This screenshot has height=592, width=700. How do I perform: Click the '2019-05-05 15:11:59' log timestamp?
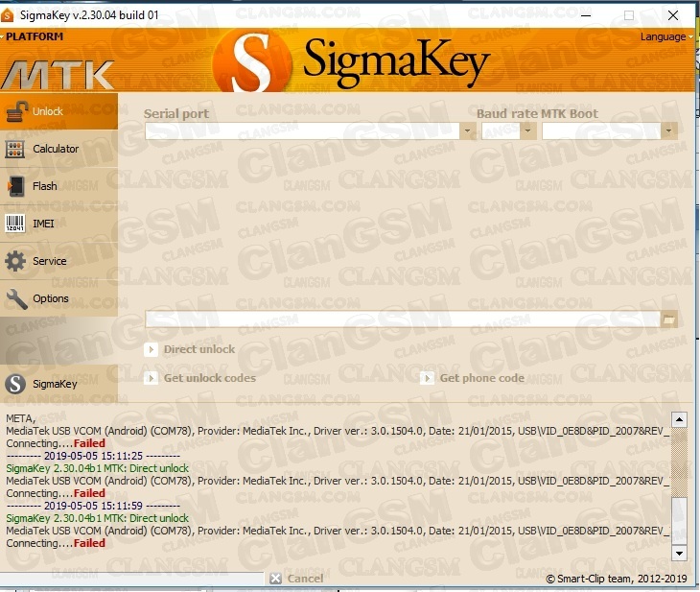point(93,506)
